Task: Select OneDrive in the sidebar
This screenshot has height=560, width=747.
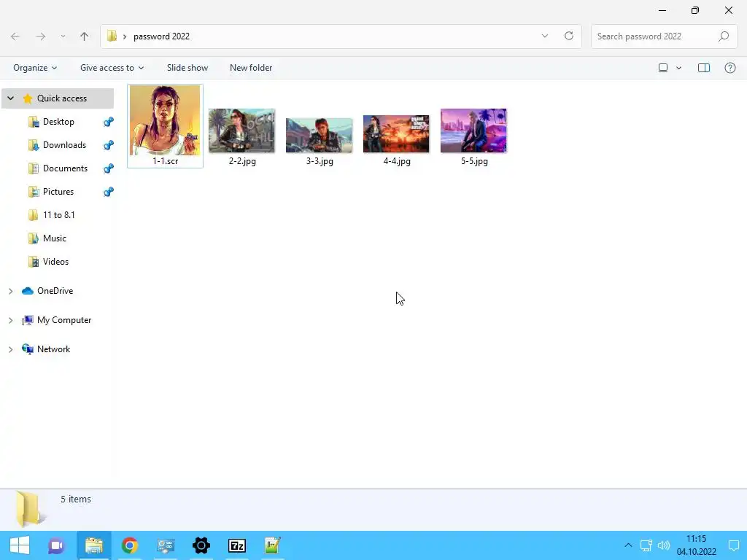Action: 55,291
